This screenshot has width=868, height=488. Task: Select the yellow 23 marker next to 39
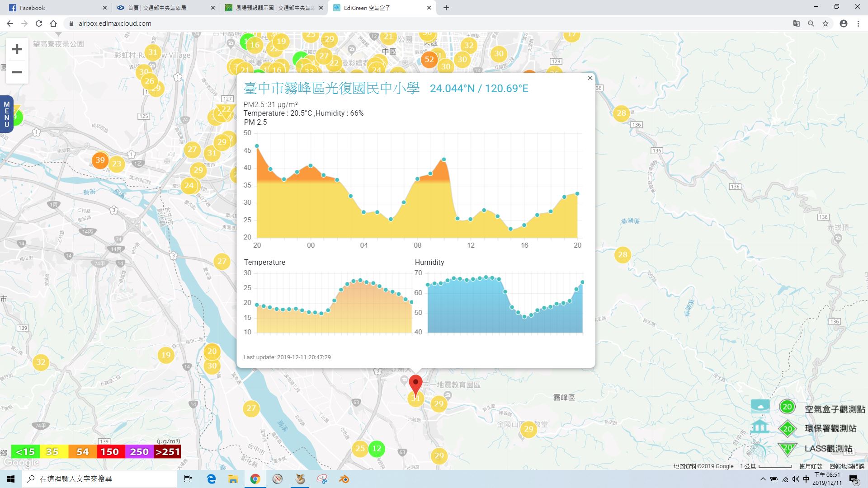coord(117,164)
